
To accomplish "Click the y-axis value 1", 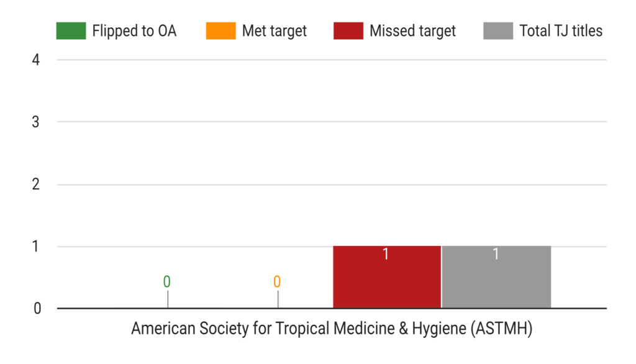I will (35, 247).
